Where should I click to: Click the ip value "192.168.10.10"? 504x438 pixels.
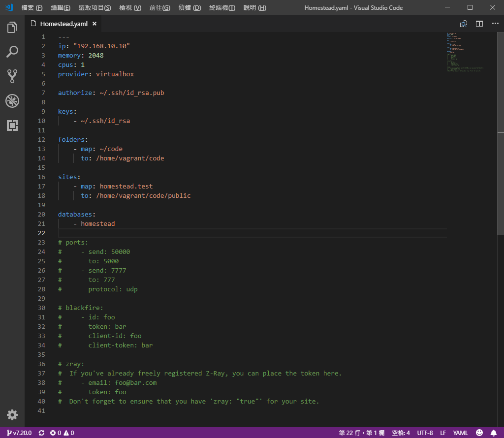(101, 46)
